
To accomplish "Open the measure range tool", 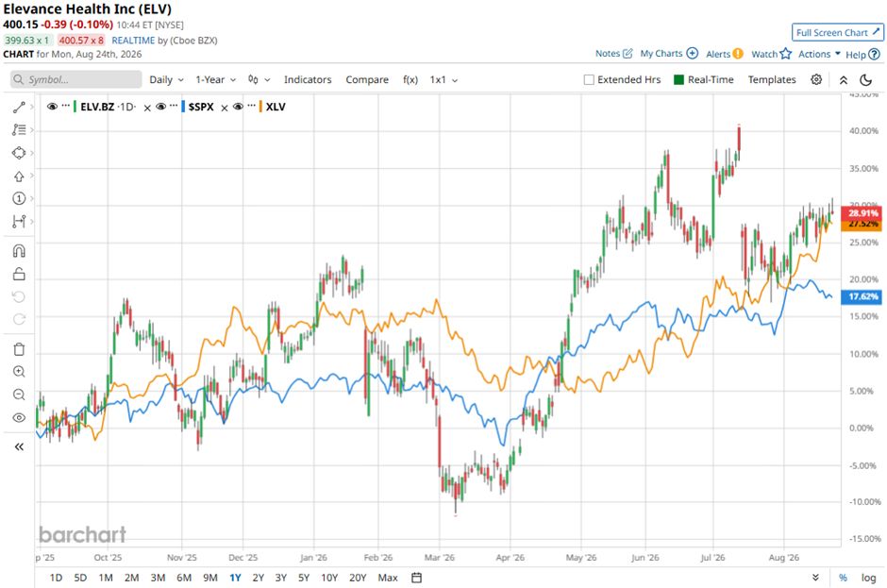I will 19,221.
